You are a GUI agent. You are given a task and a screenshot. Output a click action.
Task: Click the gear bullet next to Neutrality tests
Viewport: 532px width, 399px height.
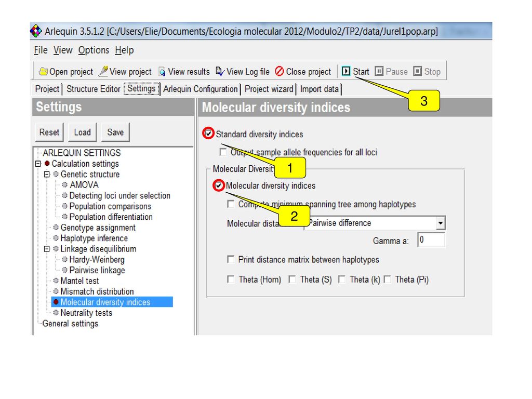click(x=56, y=312)
